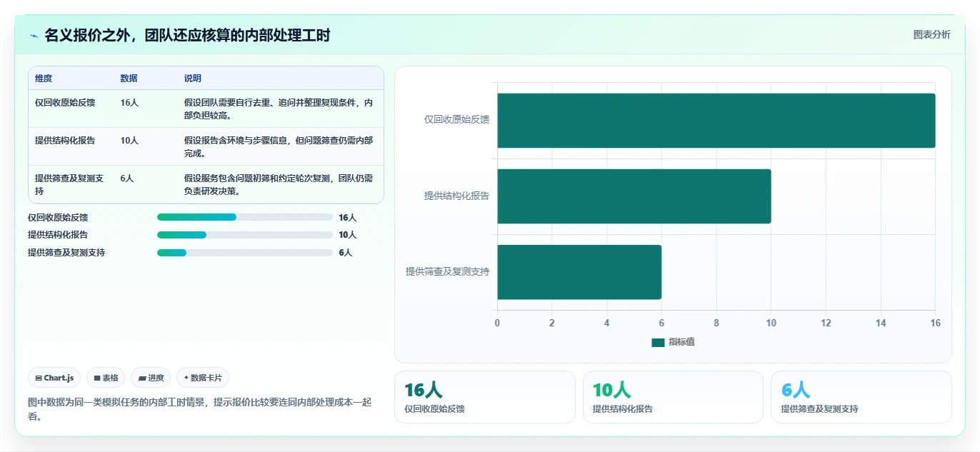Click the 维度 column header
Image resolution: width=980 pixels, height=452 pixels.
tap(44, 79)
